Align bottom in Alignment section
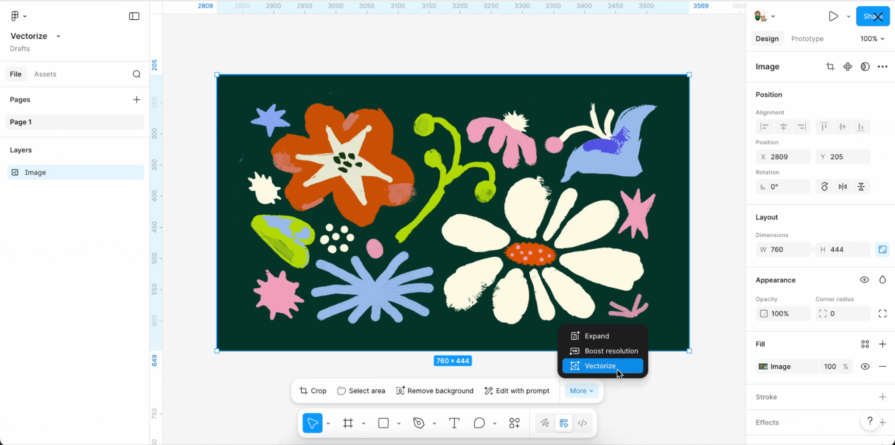Viewport: 895px width, 445px height. pos(861,127)
